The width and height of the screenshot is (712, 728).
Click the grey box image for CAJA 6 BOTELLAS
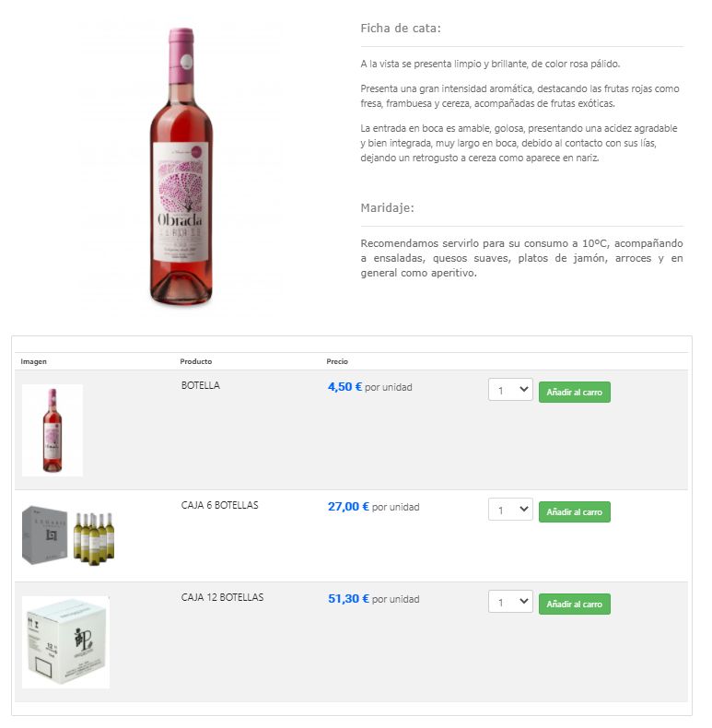[45, 534]
